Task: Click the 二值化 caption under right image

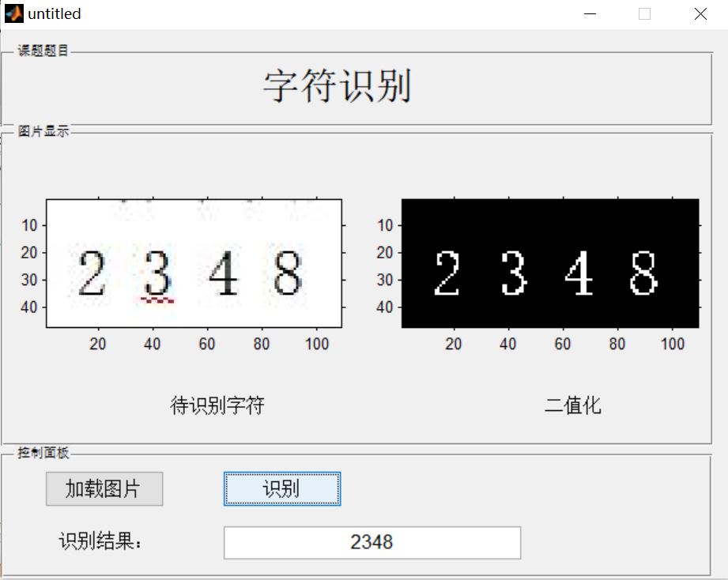Action: 573,405
